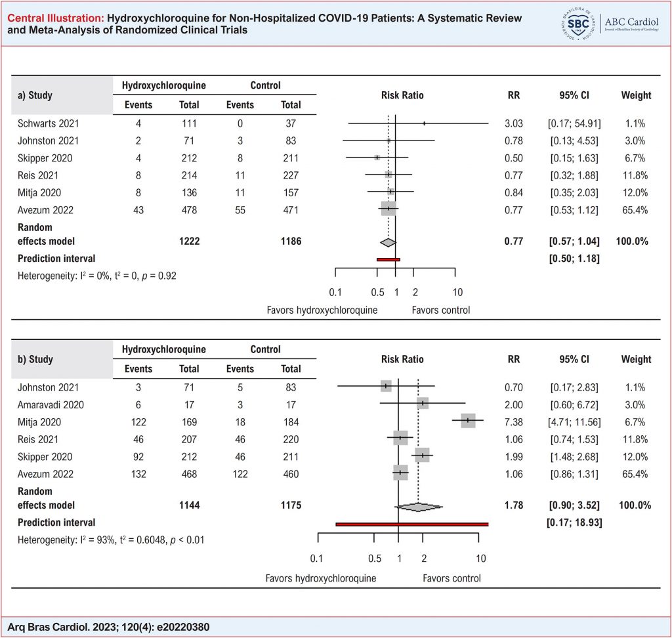The width and height of the screenshot is (672, 638).
Task: Click the summary diamond in panel a plot
Action: [x=388, y=242]
